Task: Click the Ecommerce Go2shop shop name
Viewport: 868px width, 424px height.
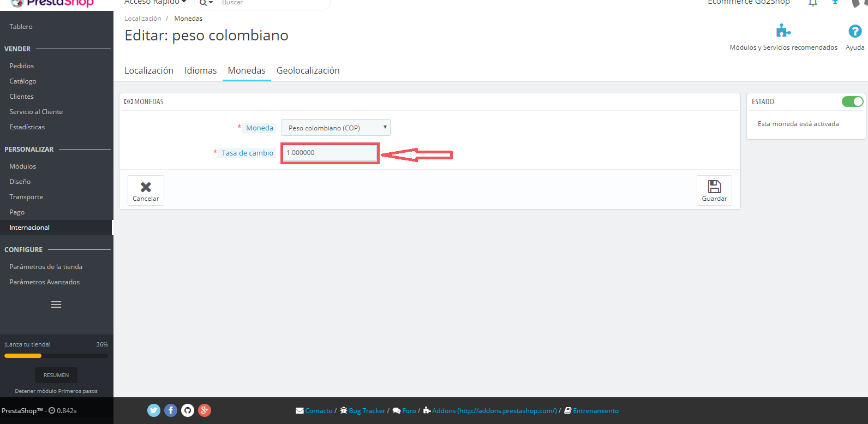Action: point(749,3)
